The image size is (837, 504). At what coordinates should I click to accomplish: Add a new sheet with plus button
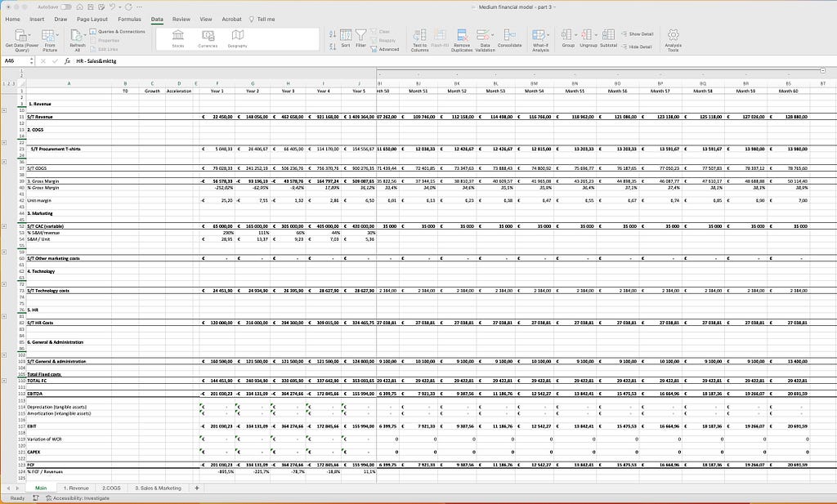pyautogui.click(x=196, y=488)
